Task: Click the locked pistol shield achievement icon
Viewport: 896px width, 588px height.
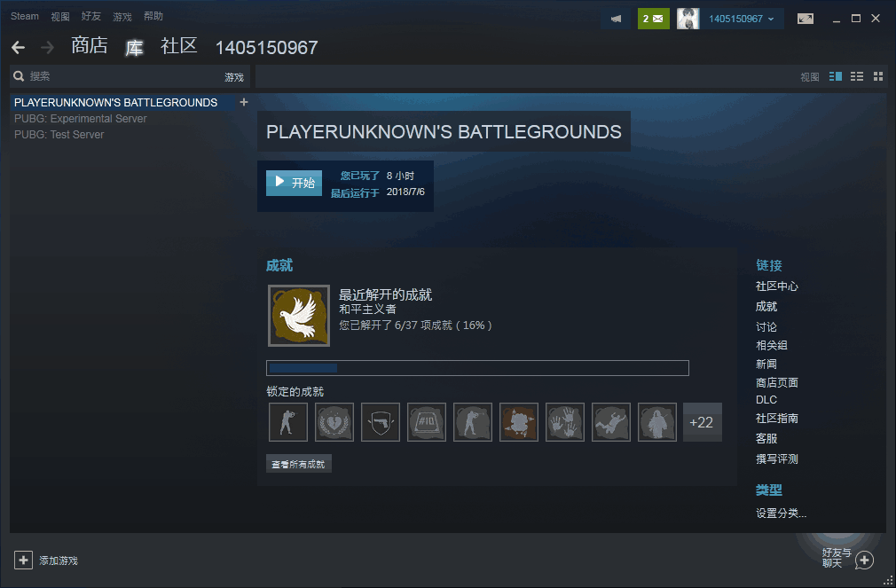Action: click(x=381, y=422)
